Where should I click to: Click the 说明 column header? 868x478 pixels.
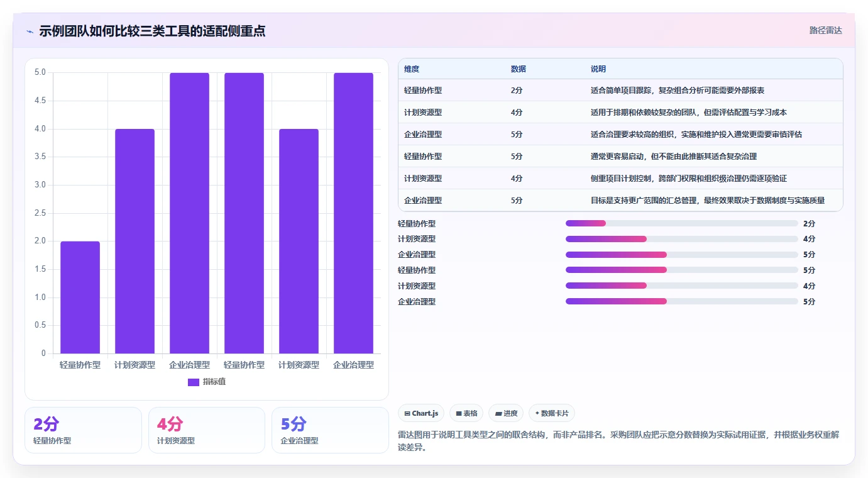(598, 69)
